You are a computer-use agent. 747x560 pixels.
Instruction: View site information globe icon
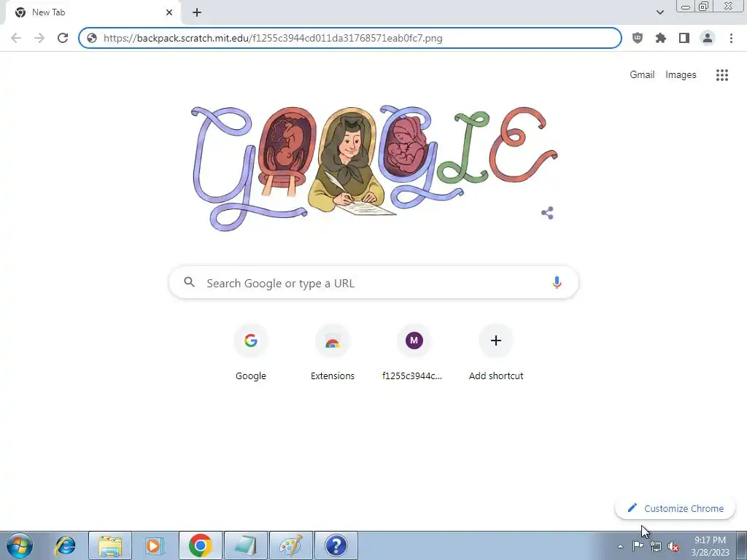click(92, 38)
